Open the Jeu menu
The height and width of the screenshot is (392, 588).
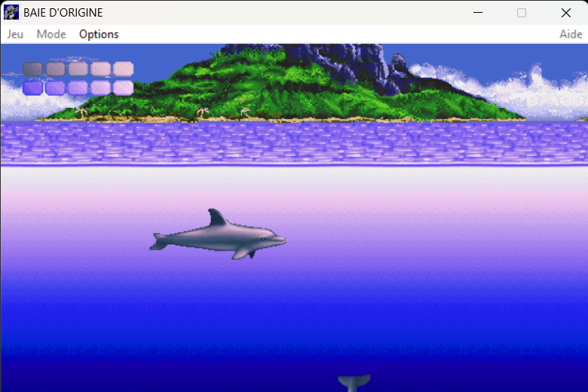15,34
